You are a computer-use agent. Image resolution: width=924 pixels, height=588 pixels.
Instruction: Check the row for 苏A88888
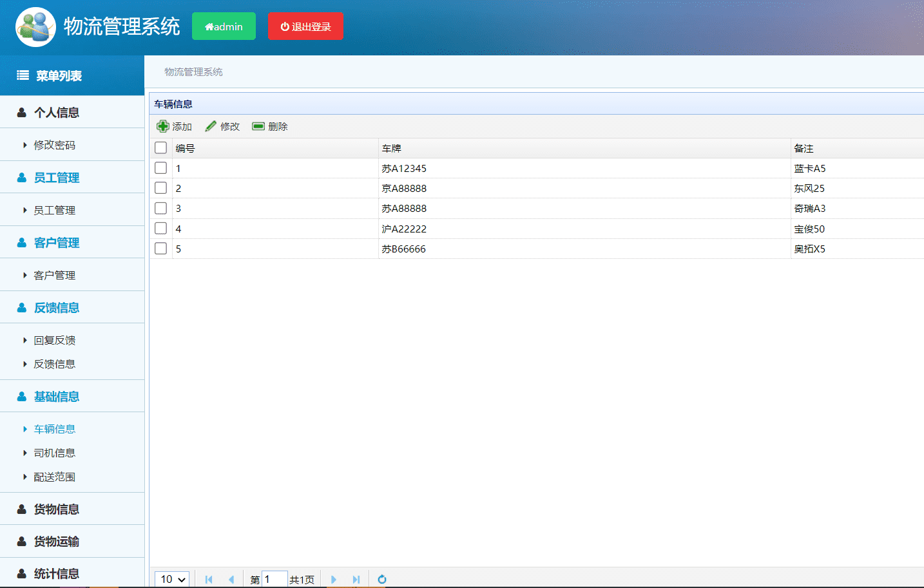(x=161, y=208)
